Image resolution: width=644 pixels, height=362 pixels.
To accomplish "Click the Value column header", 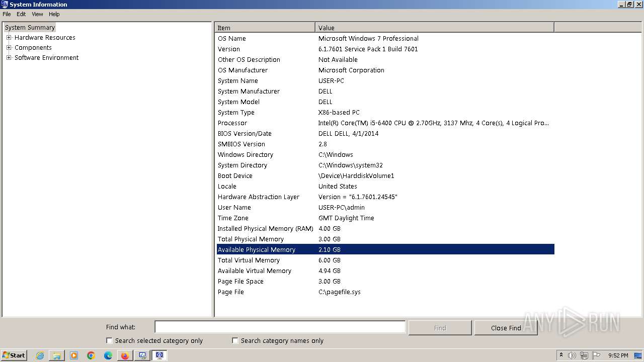I will [x=435, y=28].
